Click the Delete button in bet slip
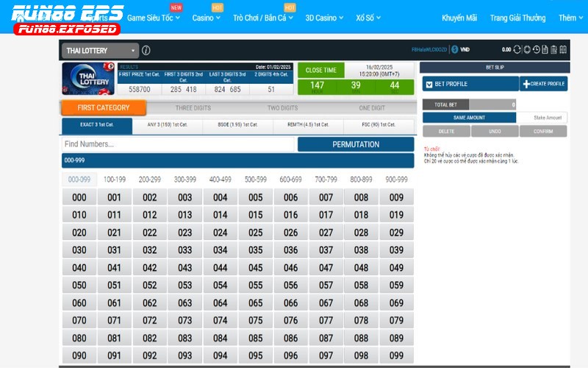 pos(446,132)
